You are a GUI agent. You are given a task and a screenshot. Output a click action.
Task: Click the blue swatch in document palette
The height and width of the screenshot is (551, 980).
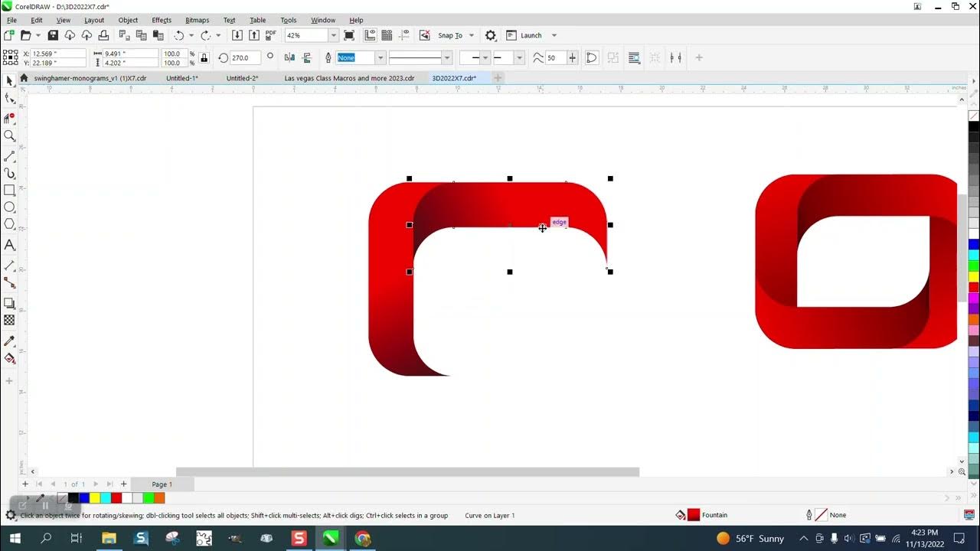tap(84, 498)
